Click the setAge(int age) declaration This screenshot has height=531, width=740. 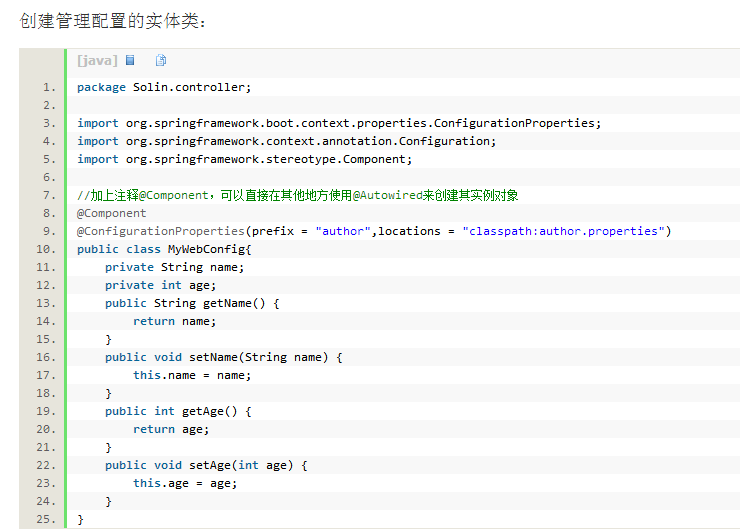[206, 465]
